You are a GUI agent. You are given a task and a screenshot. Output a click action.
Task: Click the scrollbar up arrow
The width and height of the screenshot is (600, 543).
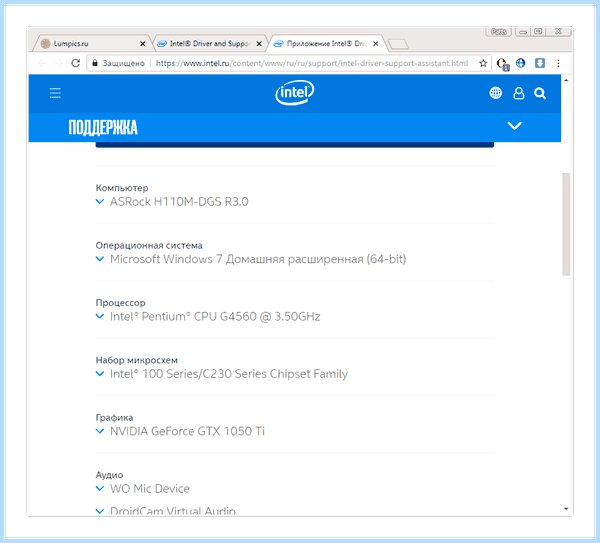coord(566,80)
